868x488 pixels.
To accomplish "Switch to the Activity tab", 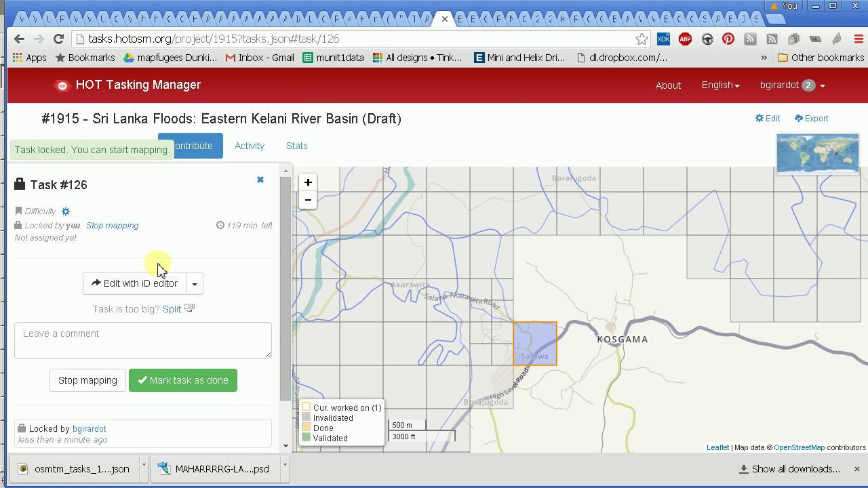I will 249,146.
